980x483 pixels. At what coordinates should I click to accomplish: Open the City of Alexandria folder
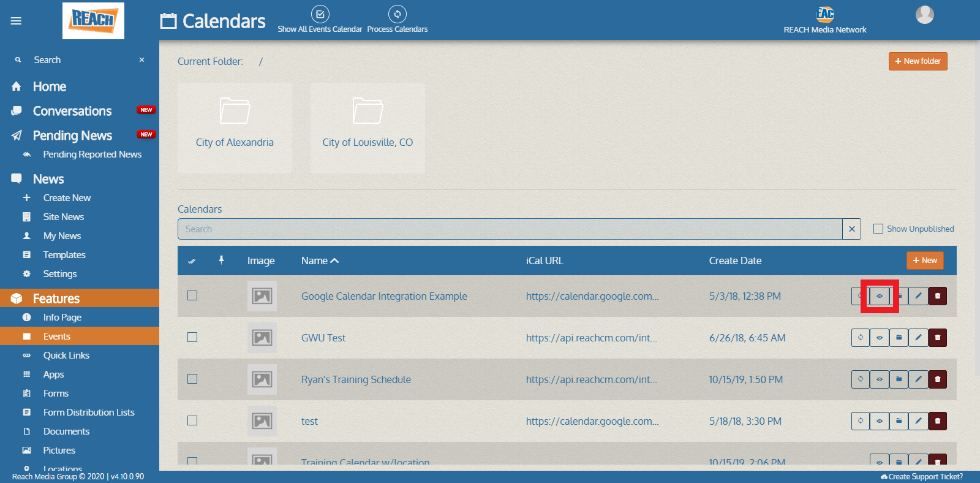(x=235, y=128)
